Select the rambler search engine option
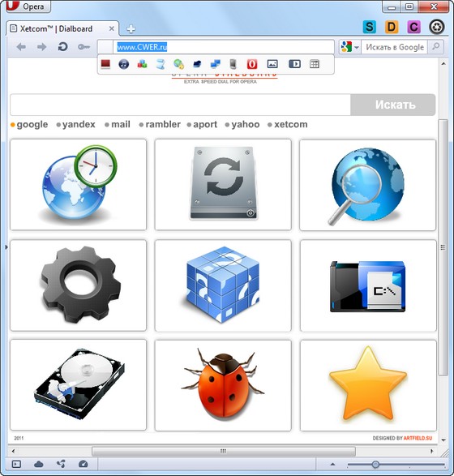 click(x=160, y=124)
